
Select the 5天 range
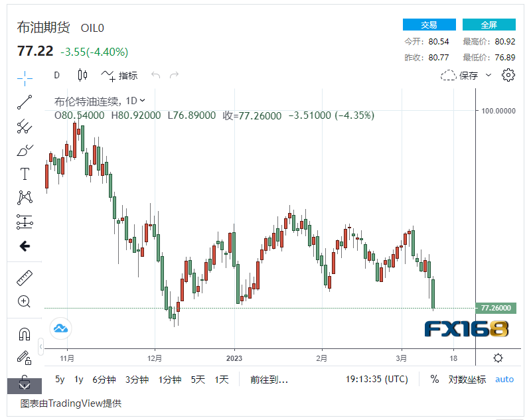pos(198,380)
